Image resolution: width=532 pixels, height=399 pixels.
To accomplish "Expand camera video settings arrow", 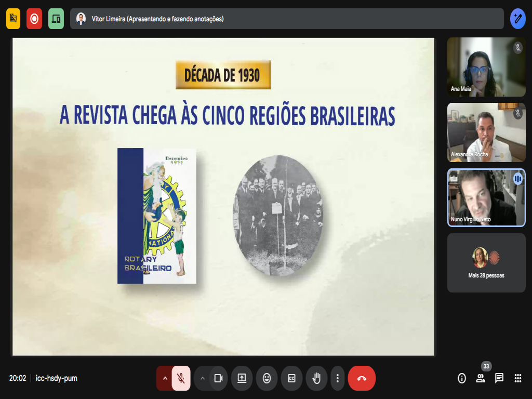I will pos(202,378).
